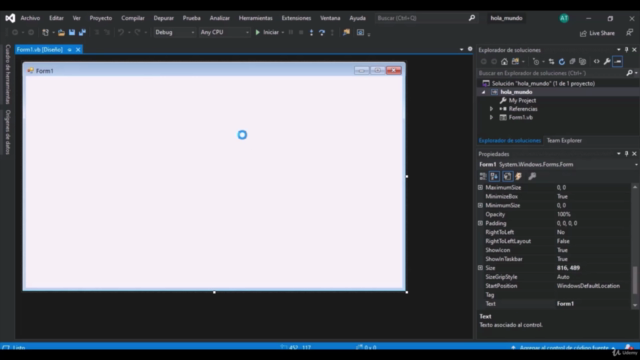Click the Find in Files toolbar icon
This screenshot has width=640, height=360.
point(346,32)
